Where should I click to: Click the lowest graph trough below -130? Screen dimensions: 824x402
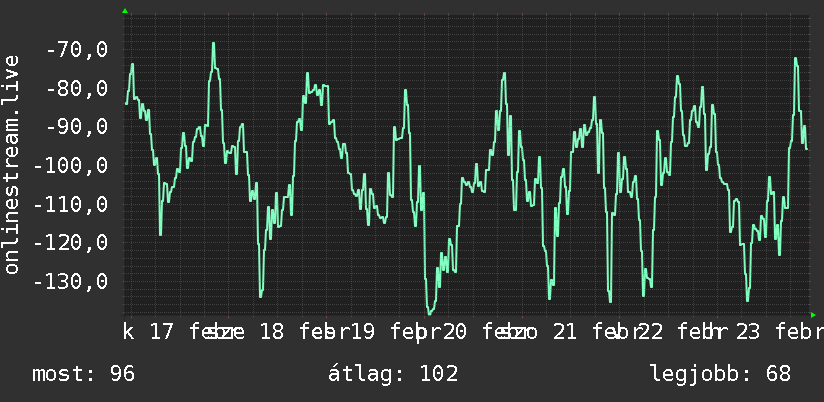point(430,313)
